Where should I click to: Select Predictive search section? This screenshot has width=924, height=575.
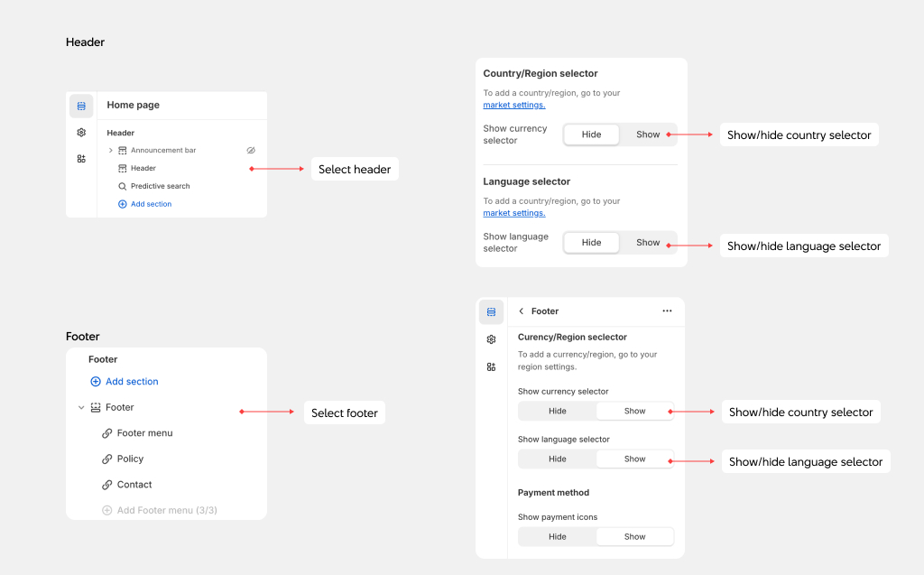click(160, 187)
